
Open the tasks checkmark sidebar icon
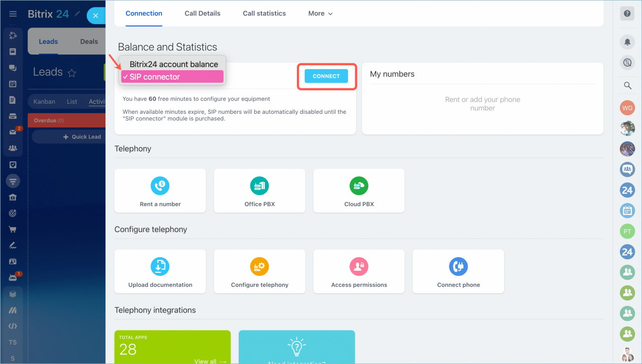[13, 164]
